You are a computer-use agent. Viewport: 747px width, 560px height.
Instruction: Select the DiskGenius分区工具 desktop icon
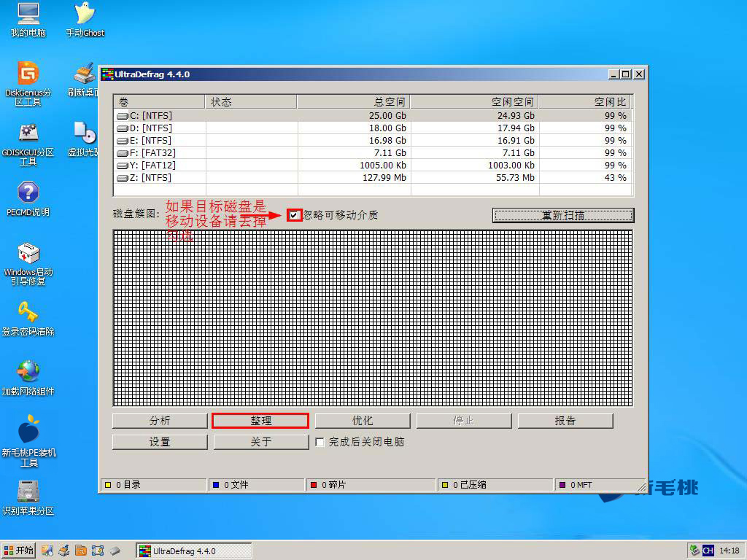(x=28, y=84)
